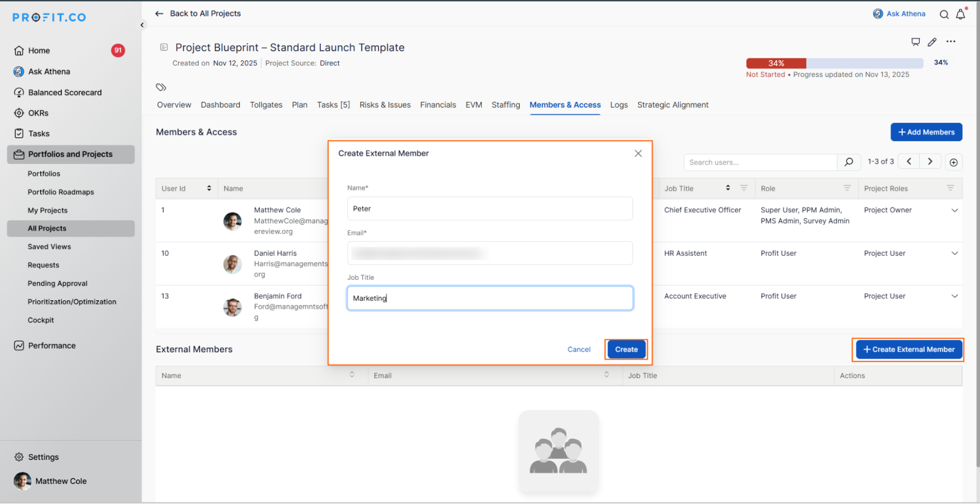This screenshot has width=980, height=504.
Task: Sort members by User Id column
Action: (x=209, y=189)
